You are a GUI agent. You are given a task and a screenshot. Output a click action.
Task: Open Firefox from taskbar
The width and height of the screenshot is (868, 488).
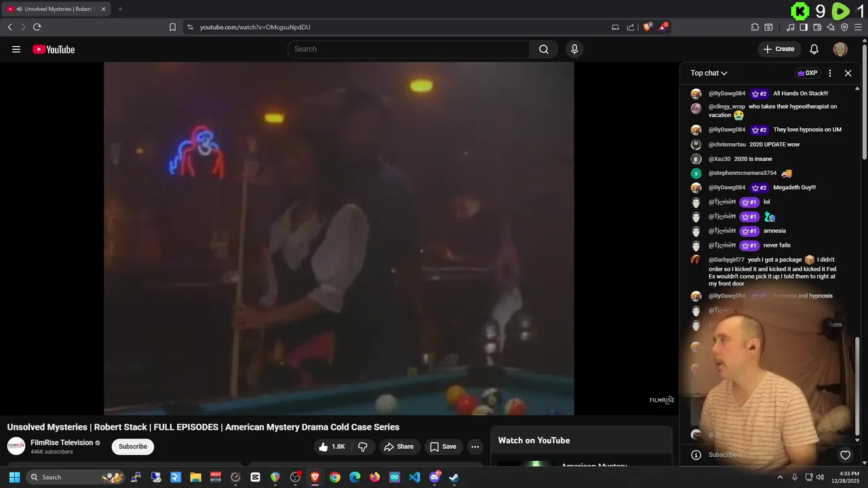coord(374,477)
